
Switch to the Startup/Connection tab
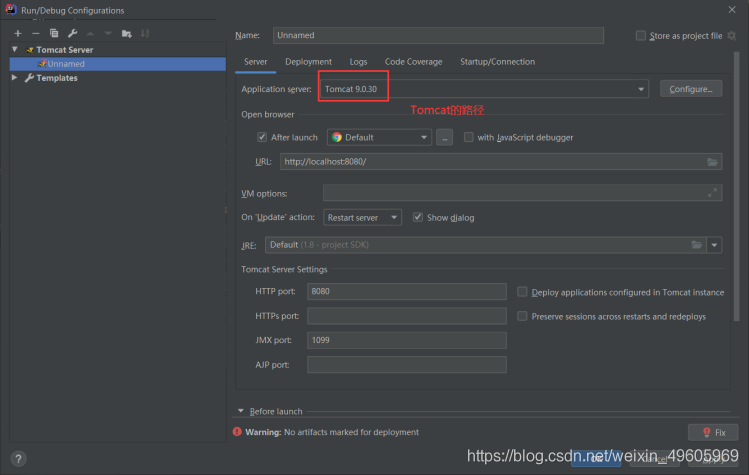pyautogui.click(x=497, y=62)
